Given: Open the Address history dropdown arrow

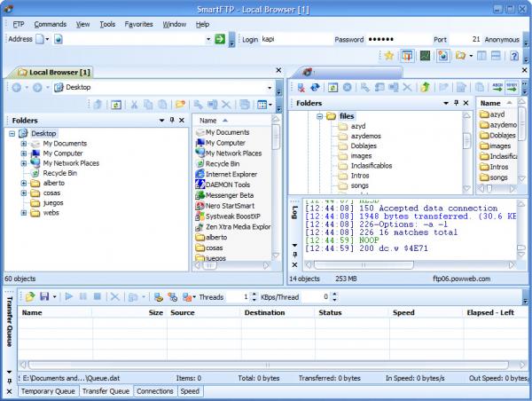Looking at the screenshot, I should tap(208, 39).
